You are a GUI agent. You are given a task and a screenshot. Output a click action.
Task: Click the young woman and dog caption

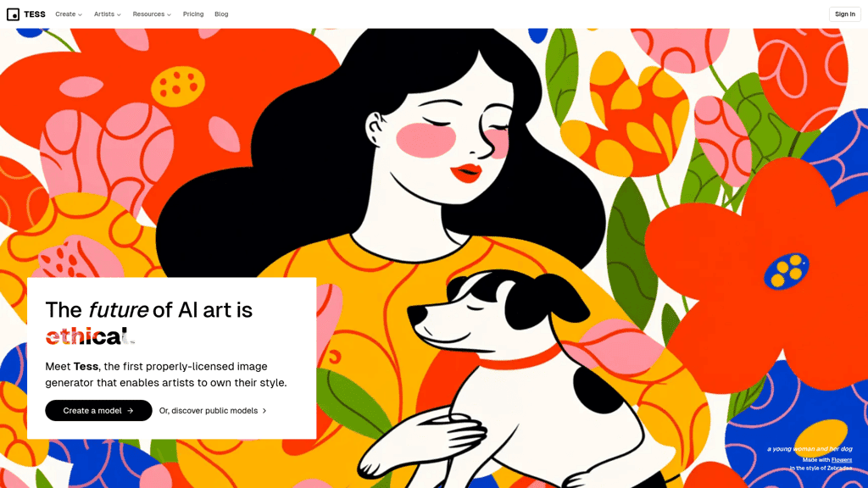810,449
